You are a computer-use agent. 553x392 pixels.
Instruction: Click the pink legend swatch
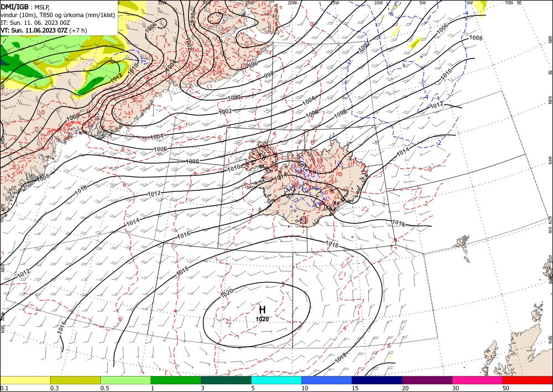point(478,380)
